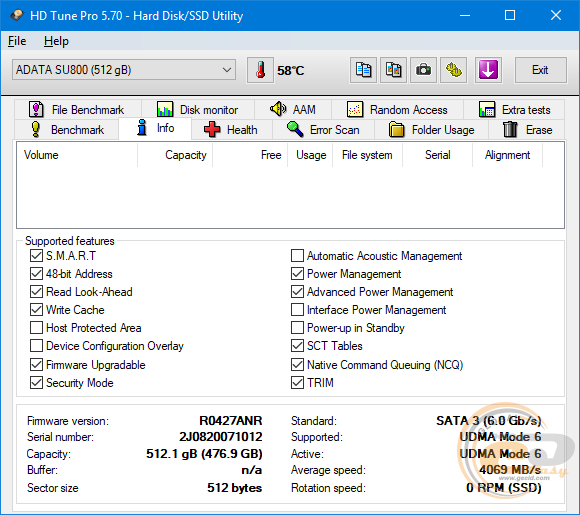Click the capacity value 512.1 gB (476.9 GB)
The height and width of the screenshot is (515, 580).
click(204, 454)
